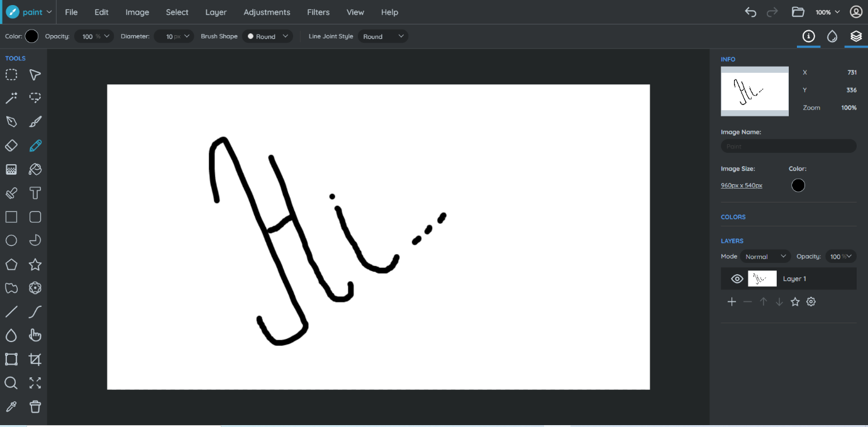Select the Magic Wand tool
Viewport: 868px width, 427px height.
[x=11, y=97]
